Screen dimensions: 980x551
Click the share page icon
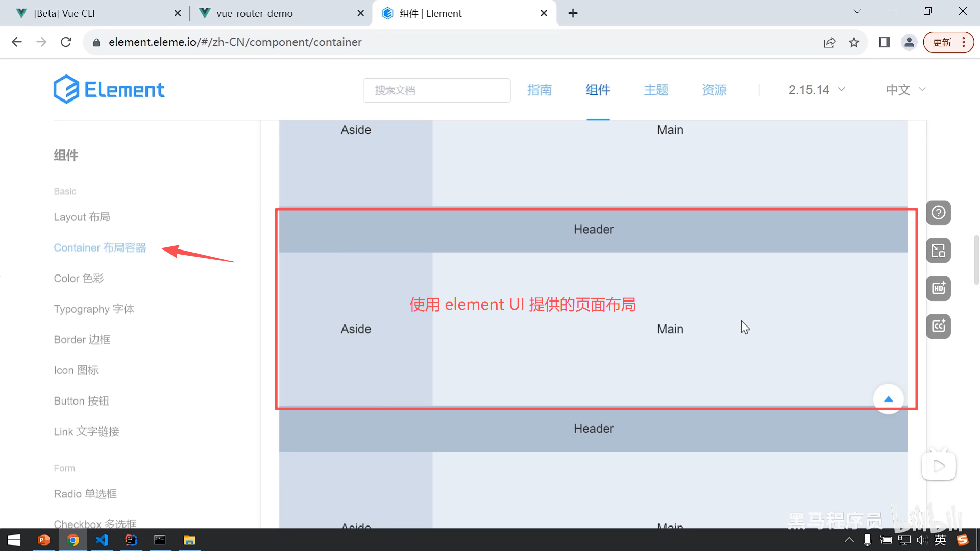pyautogui.click(x=829, y=42)
